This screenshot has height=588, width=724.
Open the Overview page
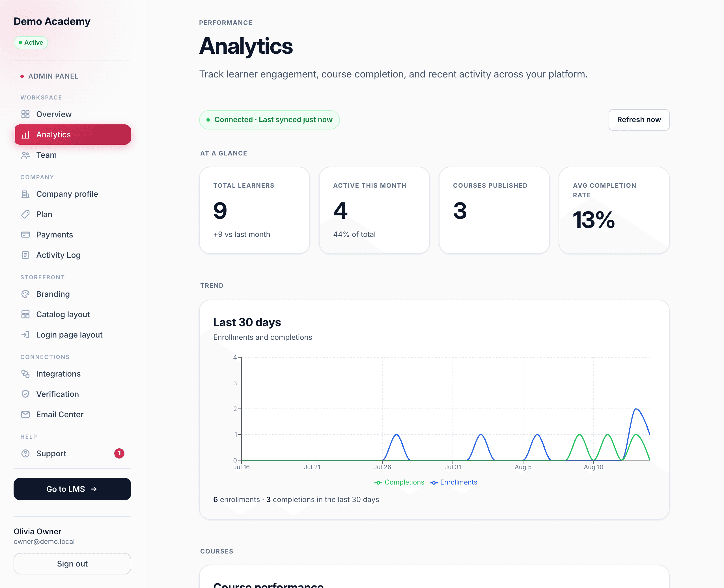pos(72,114)
